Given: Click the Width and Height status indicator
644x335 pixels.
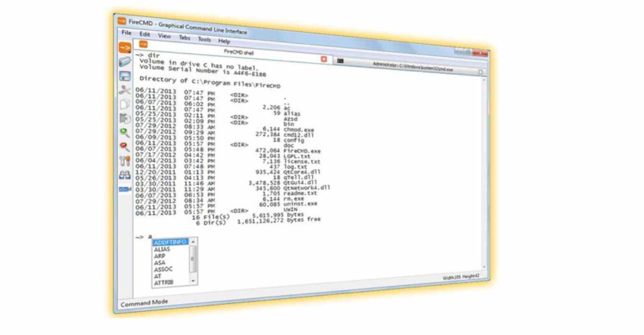Looking at the screenshot, I should 461,277.
